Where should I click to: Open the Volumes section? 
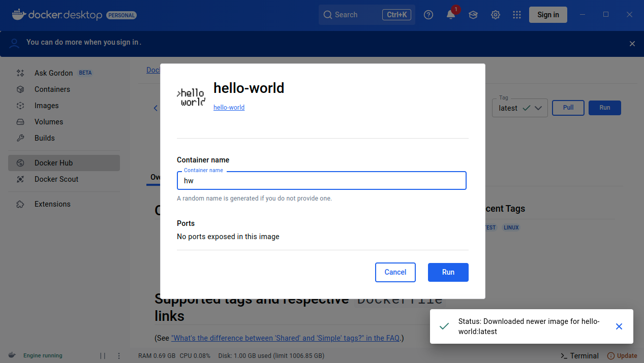49,122
